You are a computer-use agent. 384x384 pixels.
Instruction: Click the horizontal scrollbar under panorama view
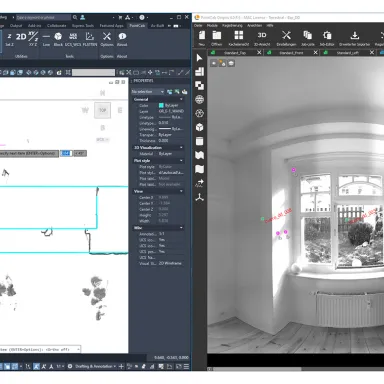pyautogui.click(x=257, y=369)
